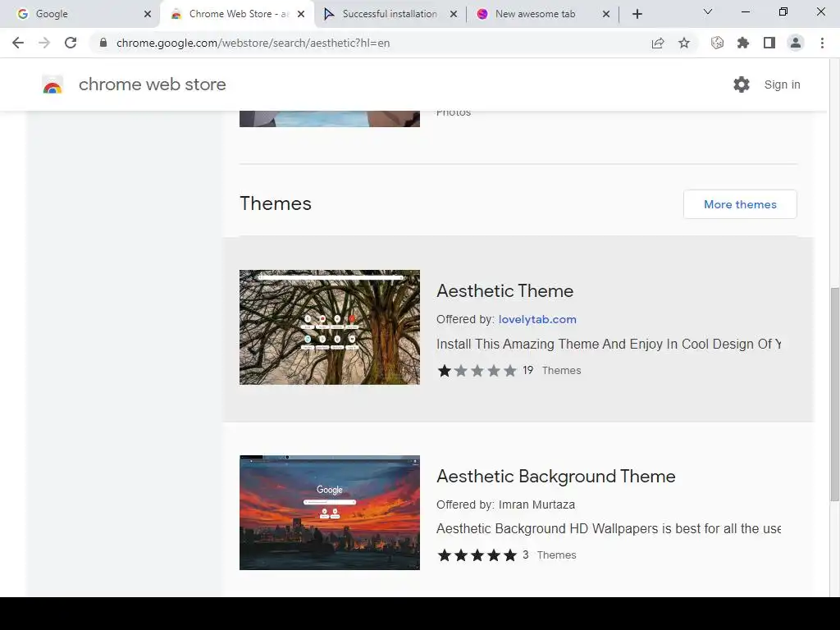Open the More themes button
This screenshot has width=840, height=630.
tap(740, 204)
